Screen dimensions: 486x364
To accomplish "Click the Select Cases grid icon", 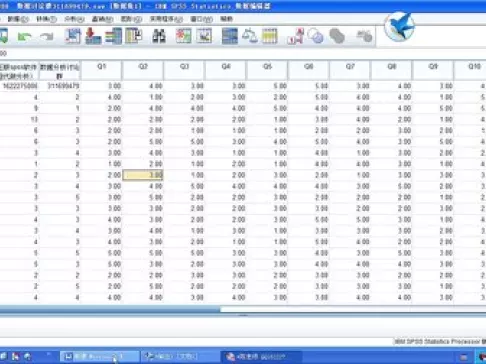I will pos(270,36).
